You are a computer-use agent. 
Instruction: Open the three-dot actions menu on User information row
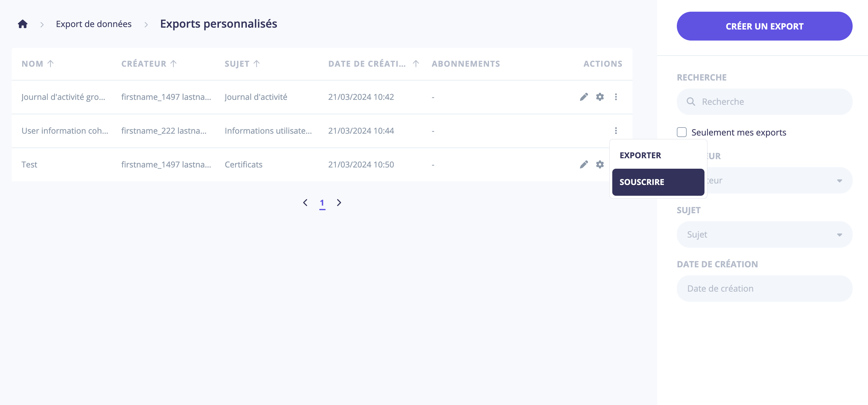click(x=616, y=131)
